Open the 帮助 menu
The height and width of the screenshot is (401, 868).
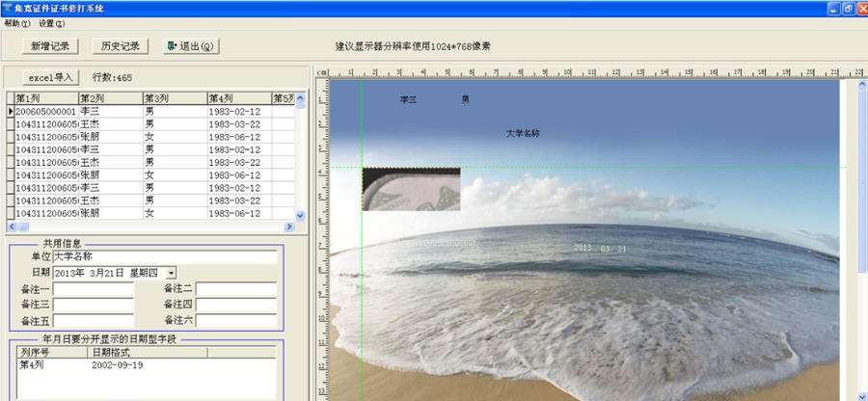click(17, 22)
